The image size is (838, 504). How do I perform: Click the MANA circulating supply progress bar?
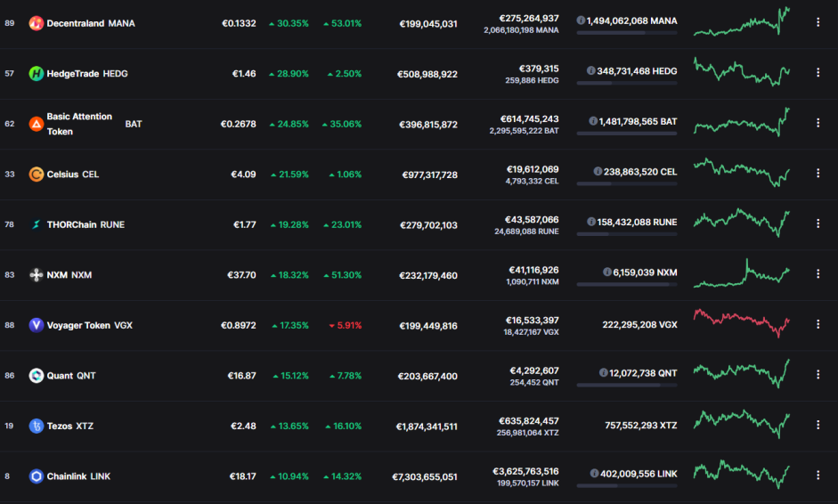pos(627,33)
